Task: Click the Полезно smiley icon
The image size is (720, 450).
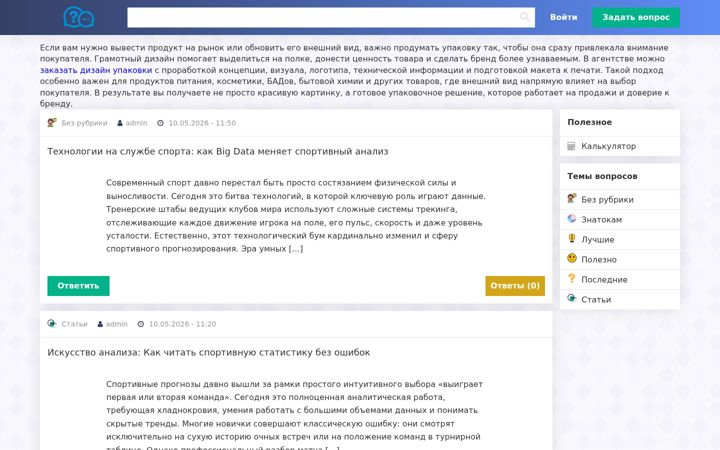Action: tap(572, 258)
